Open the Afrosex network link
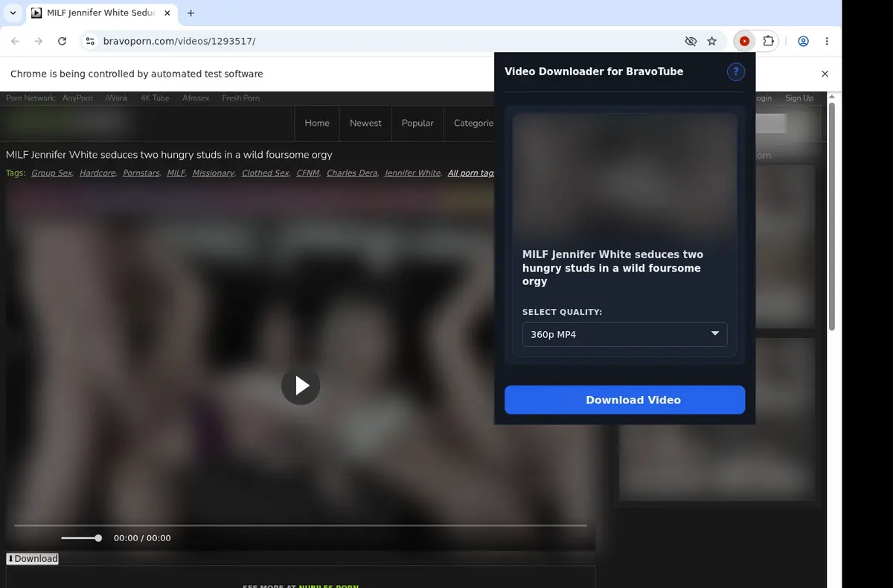The height and width of the screenshot is (588, 893). (x=196, y=98)
